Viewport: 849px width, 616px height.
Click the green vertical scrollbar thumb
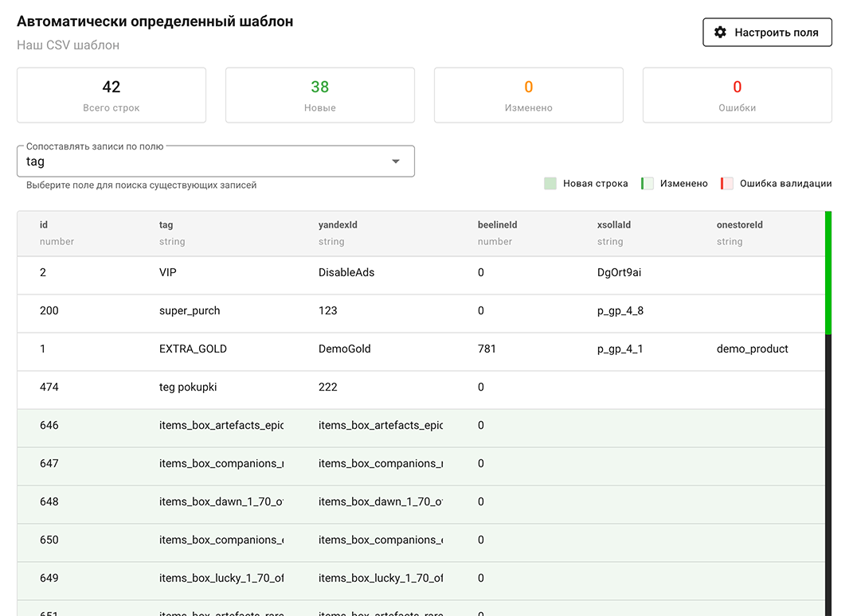point(828,272)
